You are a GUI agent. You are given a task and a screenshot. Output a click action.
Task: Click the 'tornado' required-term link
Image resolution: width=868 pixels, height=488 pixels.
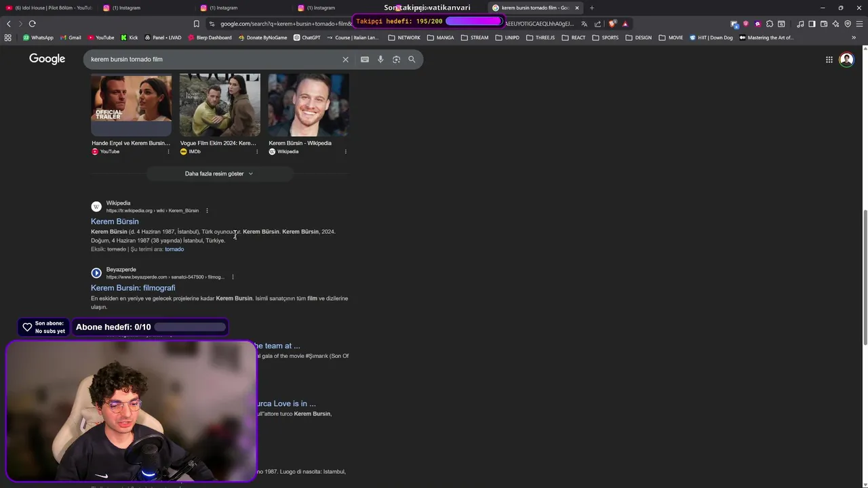pyautogui.click(x=174, y=249)
